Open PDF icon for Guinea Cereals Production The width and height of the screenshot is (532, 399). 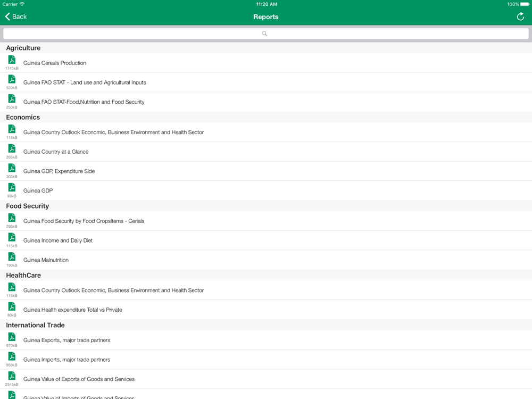coord(12,60)
